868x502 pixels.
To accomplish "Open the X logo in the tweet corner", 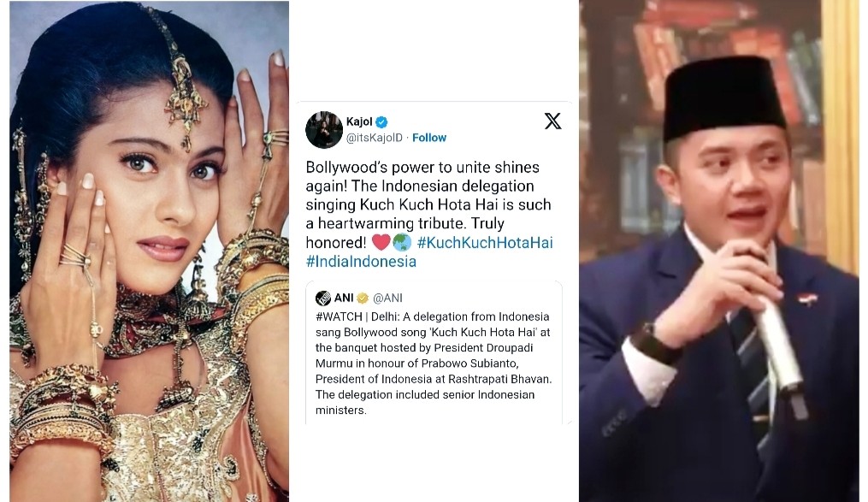I will pyautogui.click(x=552, y=121).
